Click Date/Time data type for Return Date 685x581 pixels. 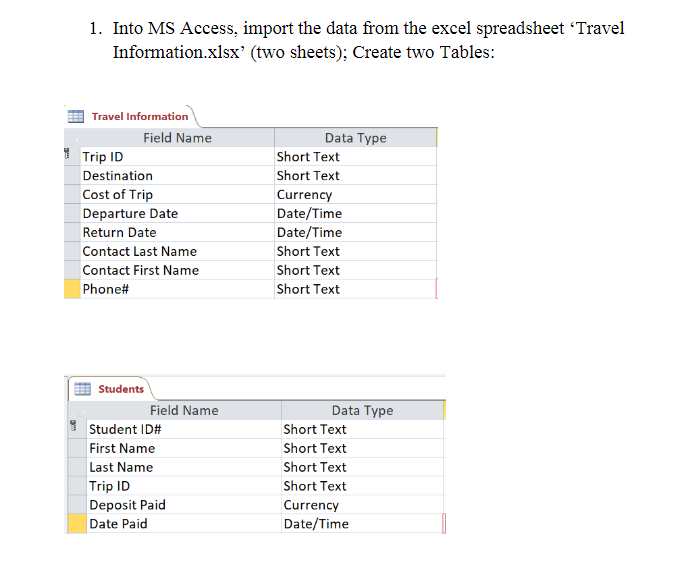[x=356, y=232]
